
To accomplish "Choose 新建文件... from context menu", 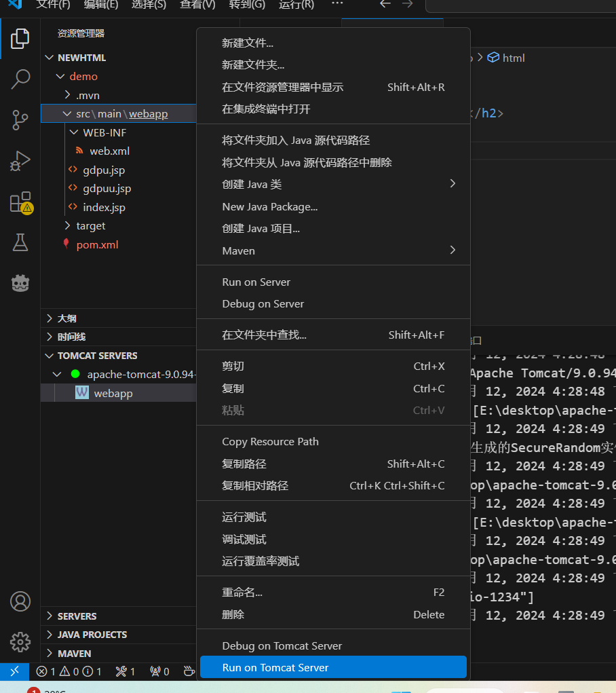I will pos(333,43).
